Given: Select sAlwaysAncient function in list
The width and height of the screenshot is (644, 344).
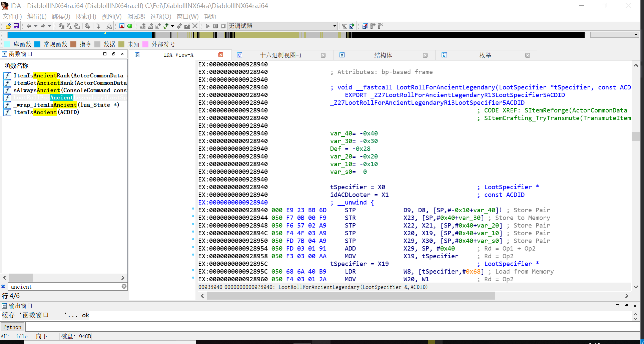Looking at the screenshot, I should click(65, 90).
